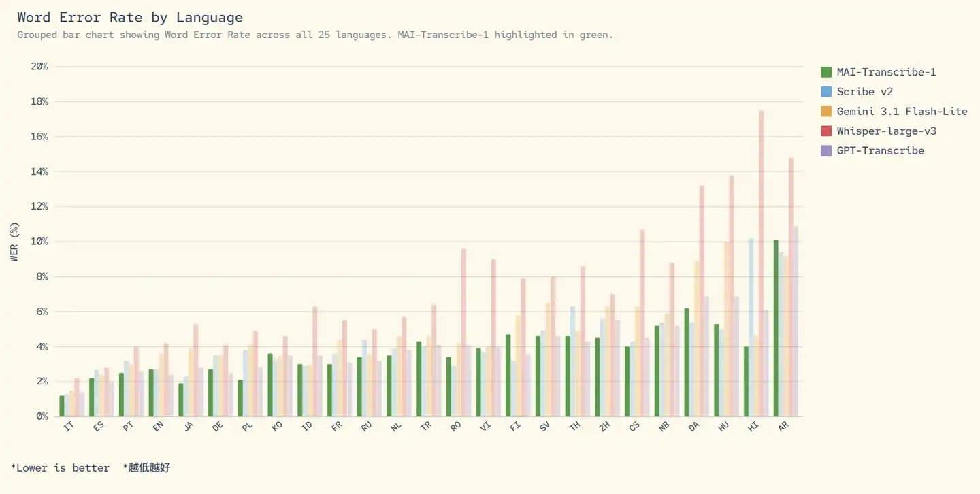Click the red Whisper bar for RO

[x=463, y=333]
